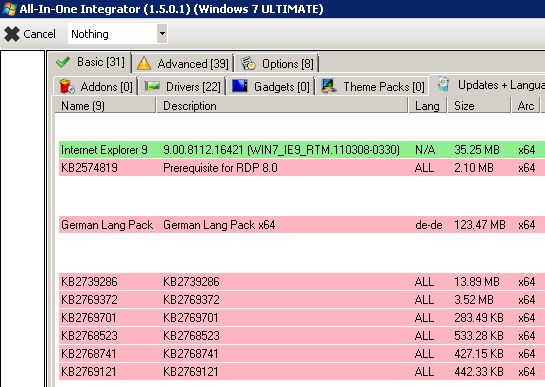Open the Nothing dropdown arrow
The height and width of the screenshot is (387, 545).
pyautogui.click(x=162, y=34)
